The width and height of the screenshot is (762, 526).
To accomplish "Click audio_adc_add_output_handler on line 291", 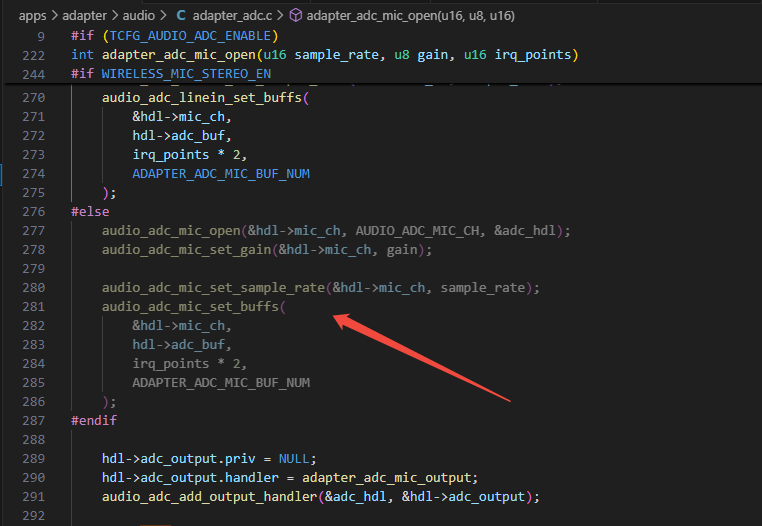I will [209, 497].
